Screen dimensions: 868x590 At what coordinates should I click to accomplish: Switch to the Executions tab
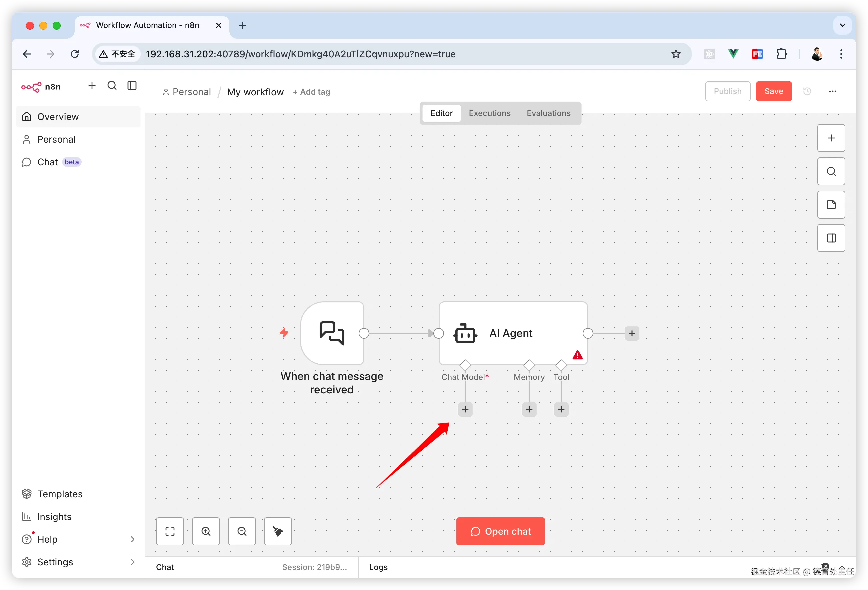(x=489, y=113)
